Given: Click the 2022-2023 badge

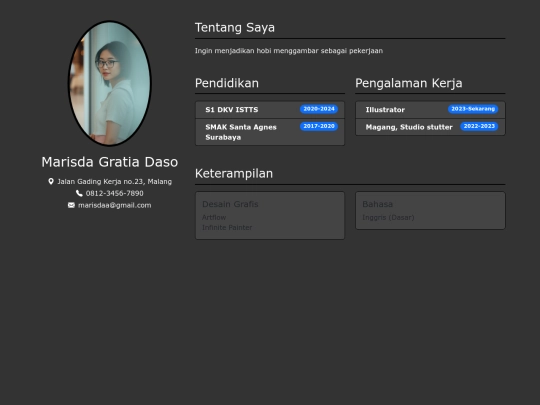Looking at the screenshot, I should [x=479, y=126].
